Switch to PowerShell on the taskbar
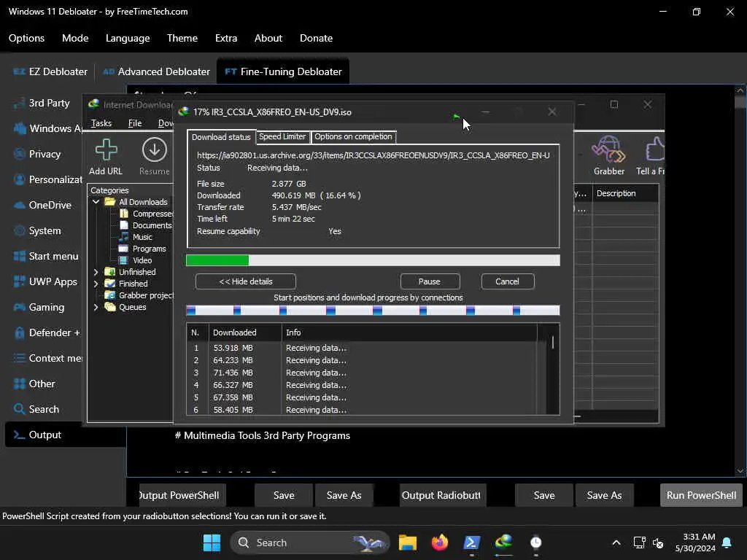The height and width of the screenshot is (560, 747). 472,542
